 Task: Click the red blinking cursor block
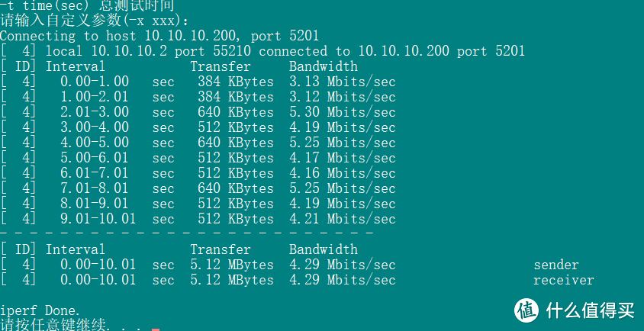(x=155, y=329)
